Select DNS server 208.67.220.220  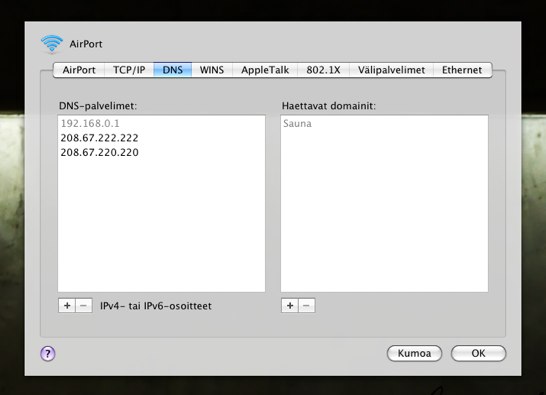click(161, 152)
